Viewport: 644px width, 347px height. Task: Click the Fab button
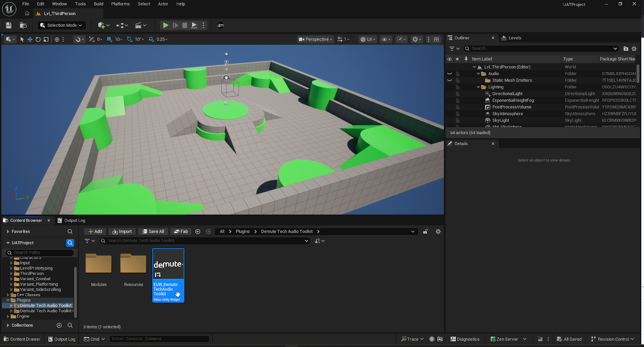click(x=181, y=232)
